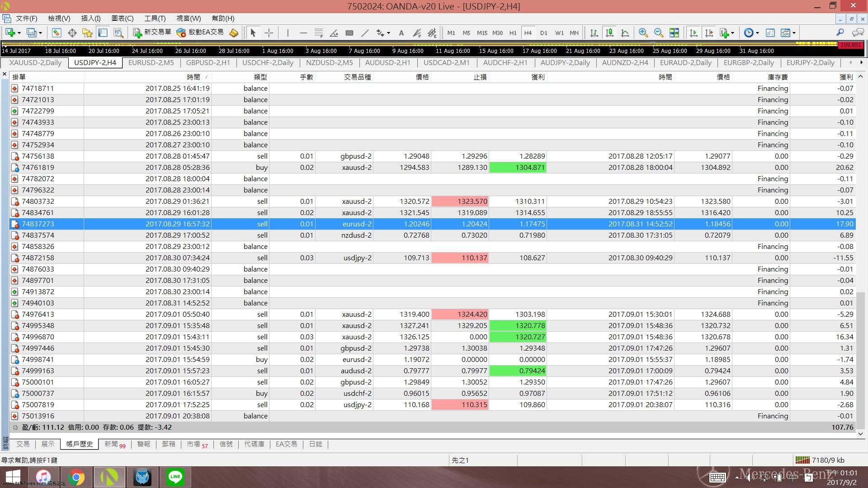Expand the arrows objects dropdown
Viewport: 868px width, 488px height.
[x=388, y=33]
